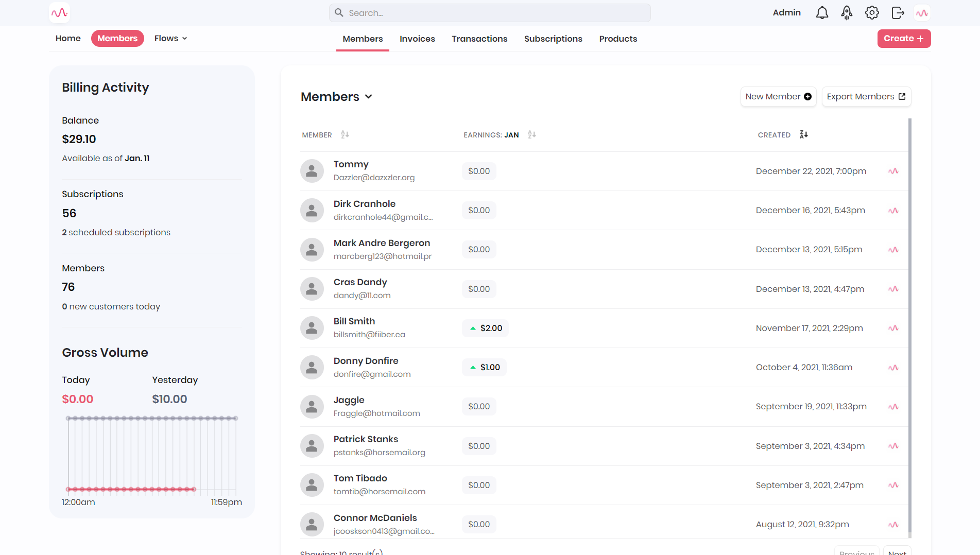Open the profile avatar in the header
The width and height of the screenshot is (980, 555).
tap(922, 13)
